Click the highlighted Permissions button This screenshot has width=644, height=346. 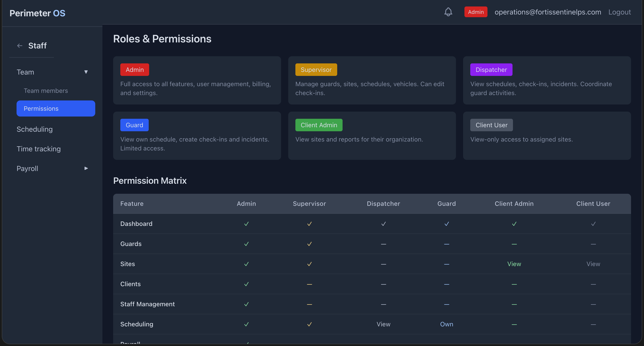55,108
